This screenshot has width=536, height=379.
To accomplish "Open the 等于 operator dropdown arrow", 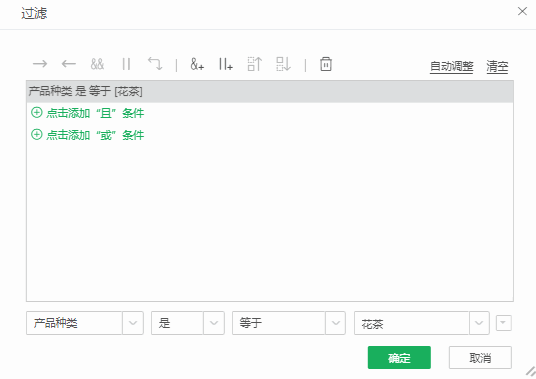I will [336, 323].
